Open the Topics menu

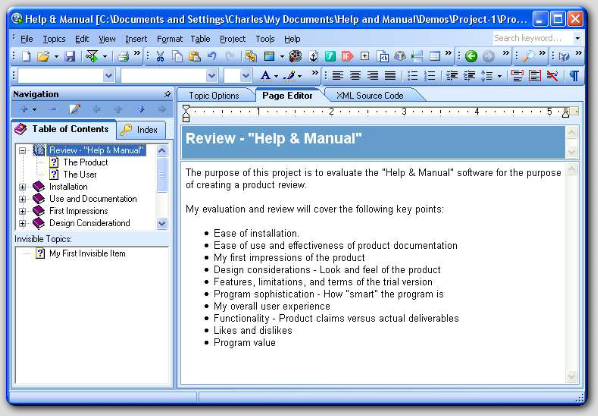point(54,39)
